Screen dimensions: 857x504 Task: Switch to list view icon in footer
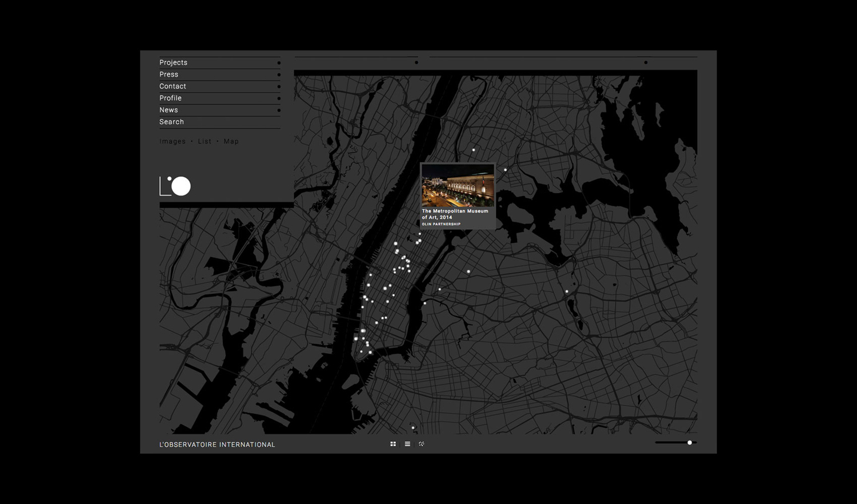click(407, 444)
